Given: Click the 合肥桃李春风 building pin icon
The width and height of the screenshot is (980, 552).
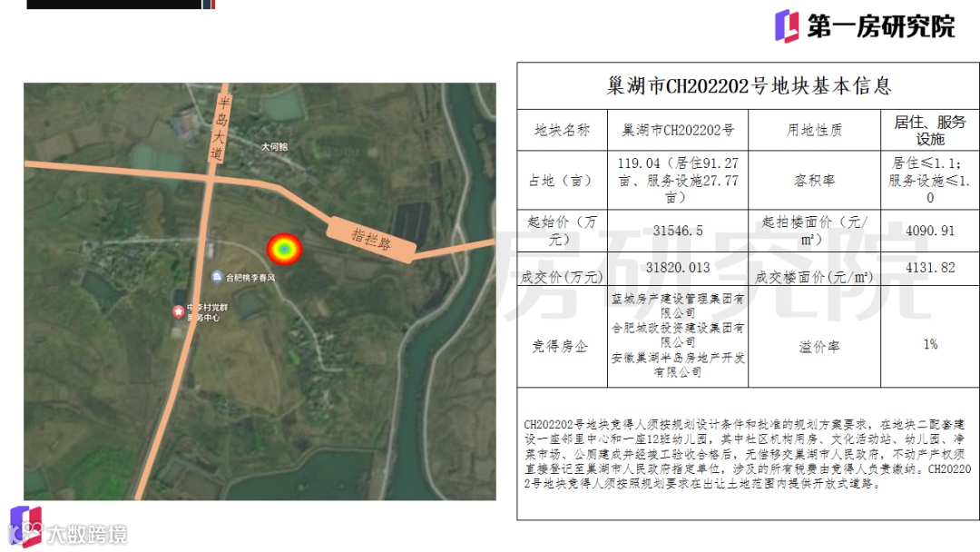Looking at the screenshot, I should (x=217, y=276).
